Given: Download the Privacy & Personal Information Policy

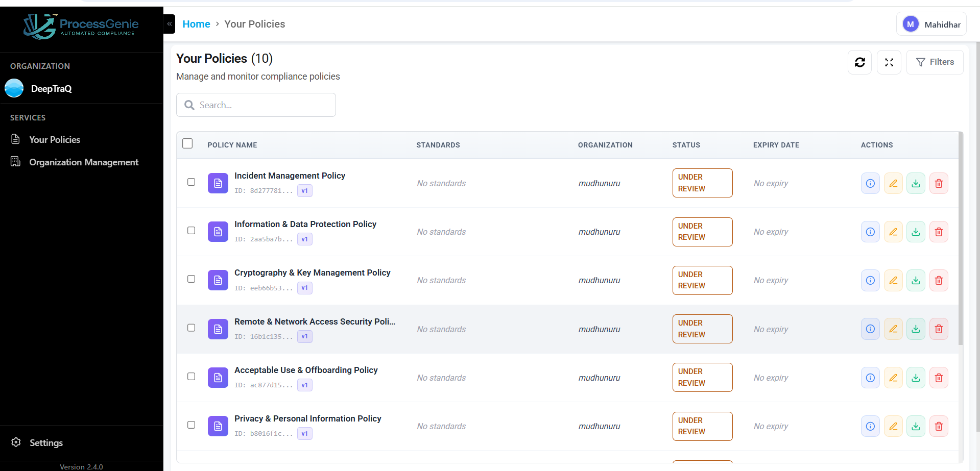Looking at the screenshot, I should (x=916, y=426).
